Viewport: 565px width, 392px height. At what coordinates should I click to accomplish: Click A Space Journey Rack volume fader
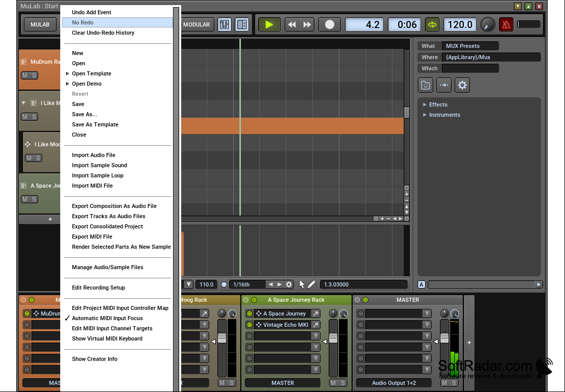333,338
